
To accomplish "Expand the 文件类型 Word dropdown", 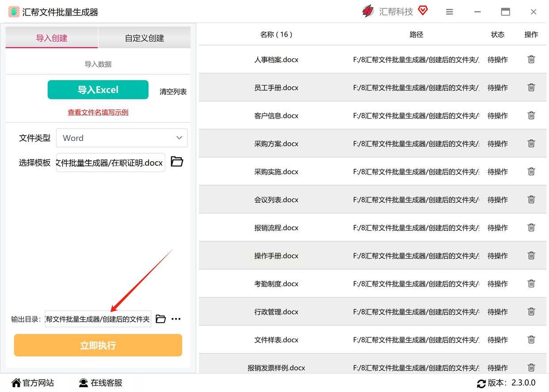I will point(122,138).
